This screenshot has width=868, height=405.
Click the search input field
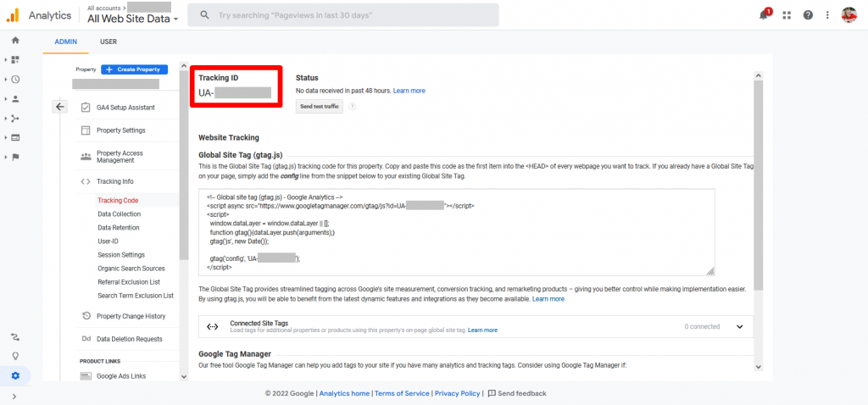coord(343,15)
